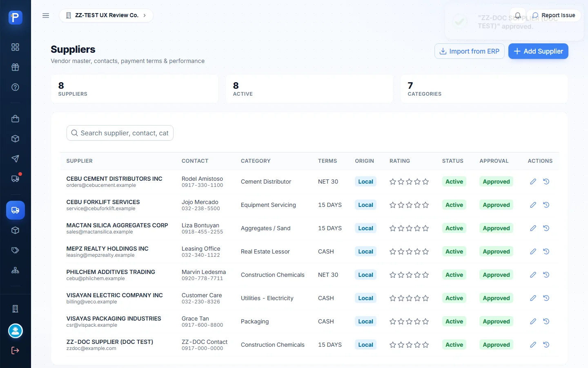This screenshot has height=368, width=588.
Task: Click the Report Issue button
Action: pos(554,16)
